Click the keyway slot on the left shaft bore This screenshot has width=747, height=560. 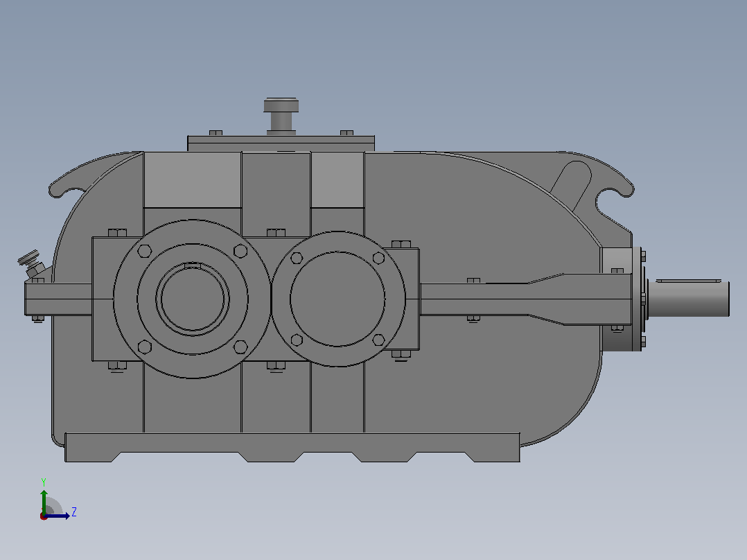click(x=193, y=265)
